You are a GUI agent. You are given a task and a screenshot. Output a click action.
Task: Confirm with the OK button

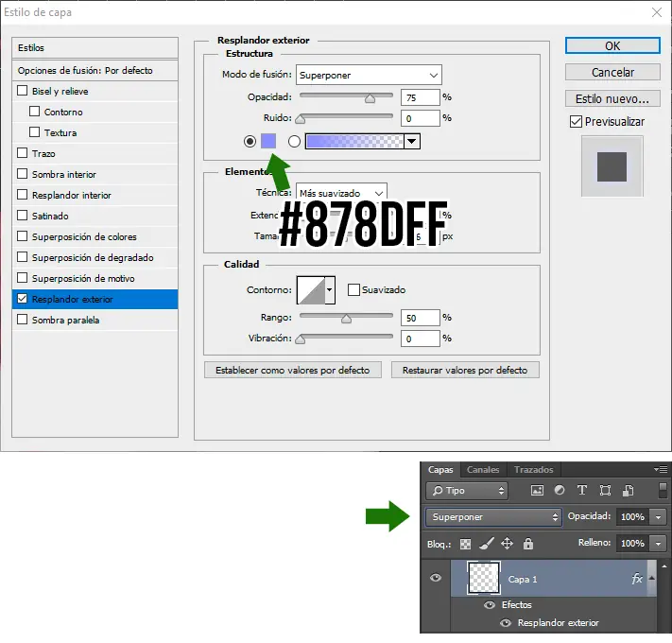[x=612, y=46]
